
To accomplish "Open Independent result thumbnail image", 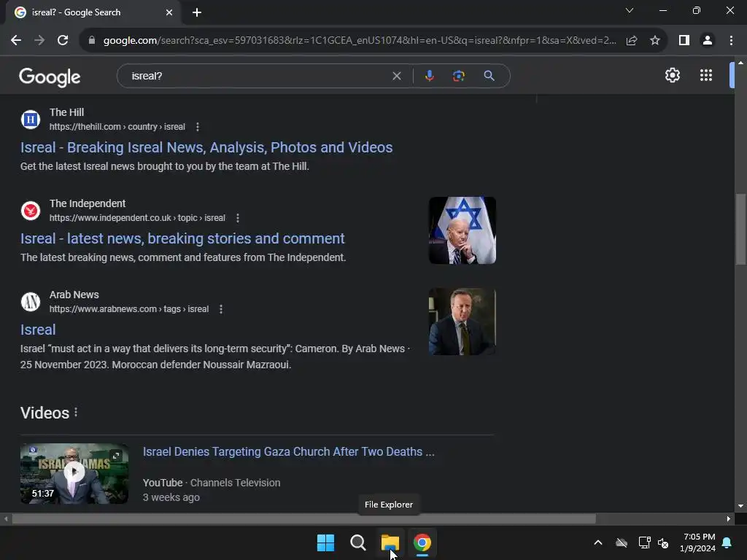I will [x=462, y=230].
